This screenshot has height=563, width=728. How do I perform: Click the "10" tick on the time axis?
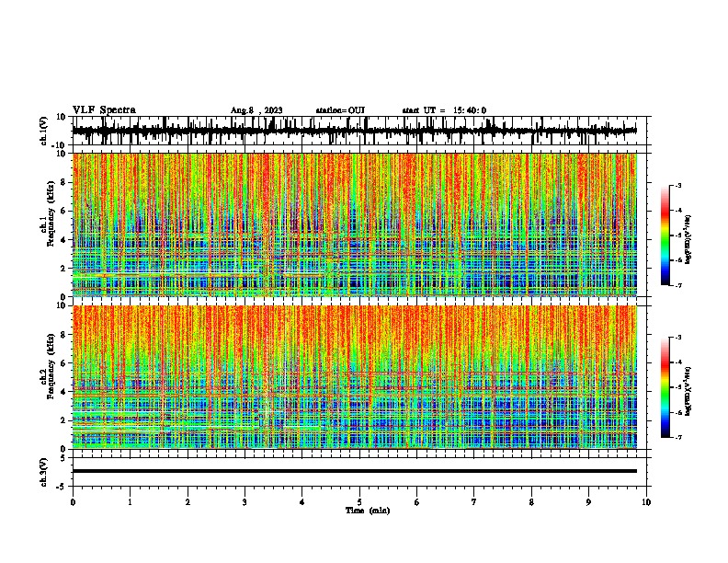click(x=646, y=502)
